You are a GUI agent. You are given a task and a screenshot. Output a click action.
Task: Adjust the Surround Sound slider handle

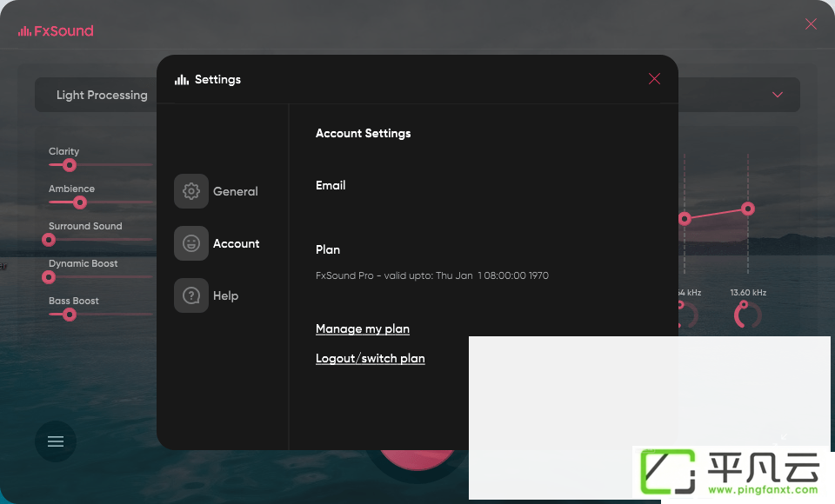click(49, 240)
